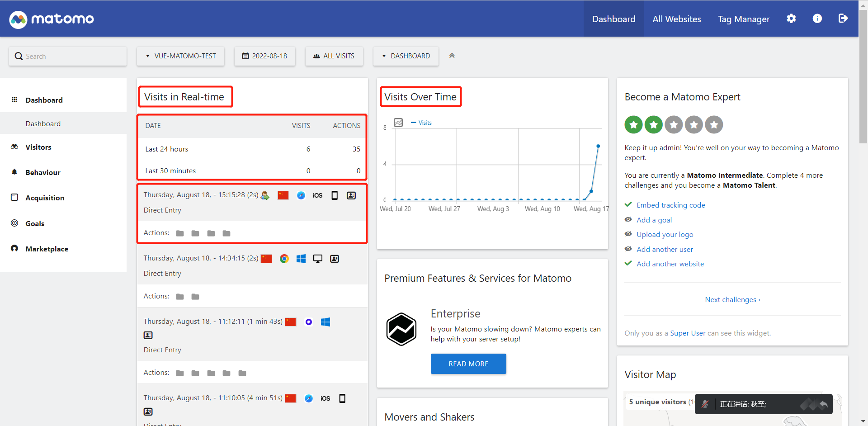
Task: Go to All Websites in top menu
Action: point(676,19)
